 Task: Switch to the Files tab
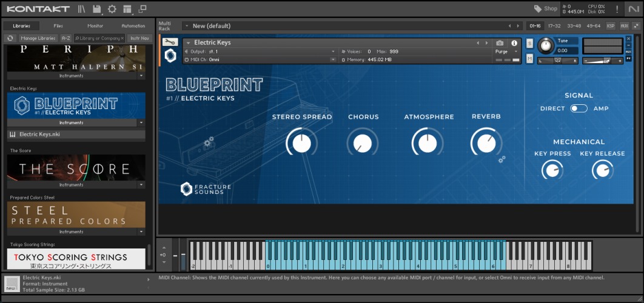pos(58,26)
